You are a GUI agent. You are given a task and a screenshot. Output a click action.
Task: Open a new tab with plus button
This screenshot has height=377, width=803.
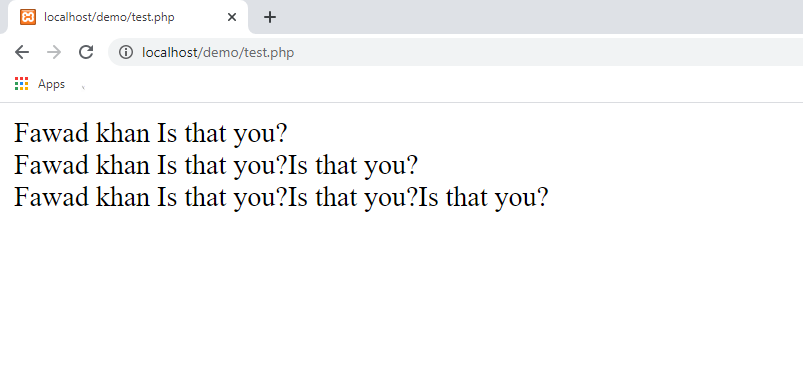[270, 17]
